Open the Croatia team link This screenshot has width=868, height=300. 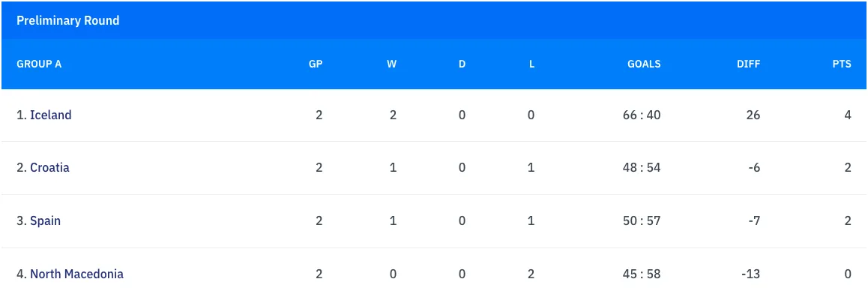click(x=49, y=167)
